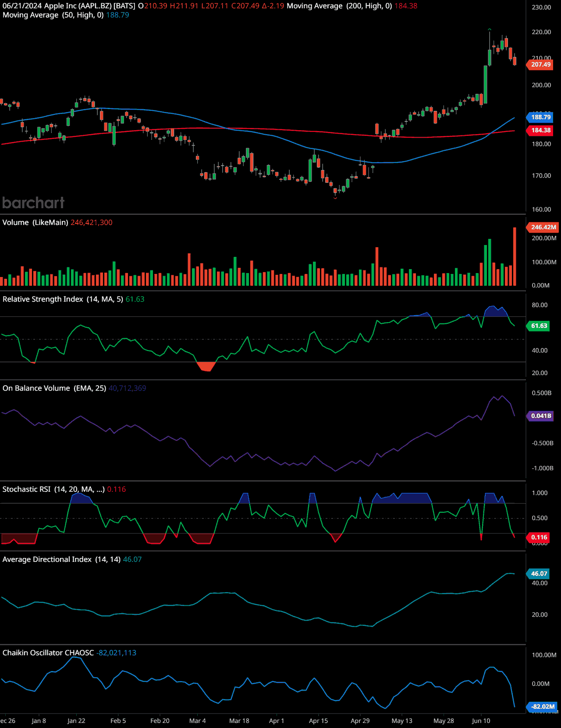Screen dimensions: 561x728
Task: Click the 200.00 price axis label
Action: tap(541, 85)
